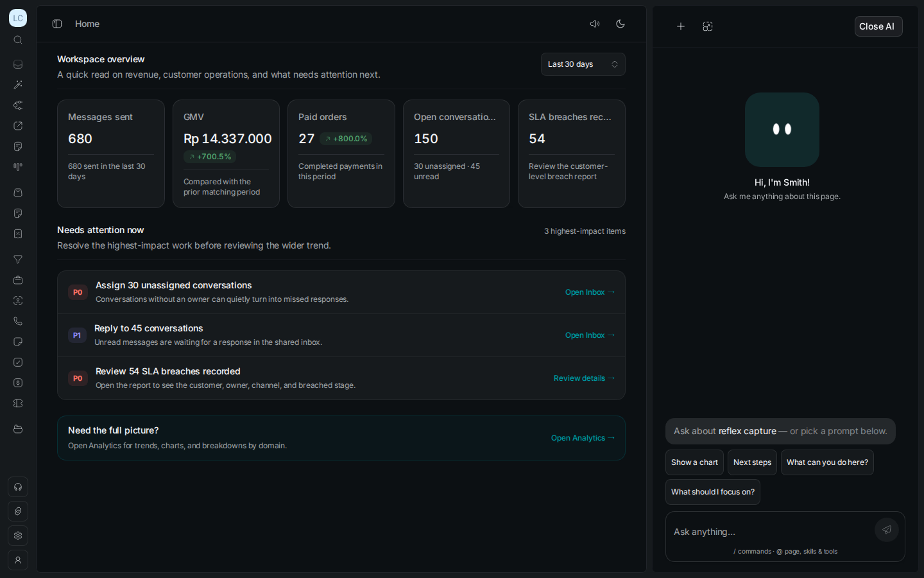The height and width of the screenshot is (578, 924).
Task: Open the percent receipt icon in sidebar
Action: click(x=18, y=234)
